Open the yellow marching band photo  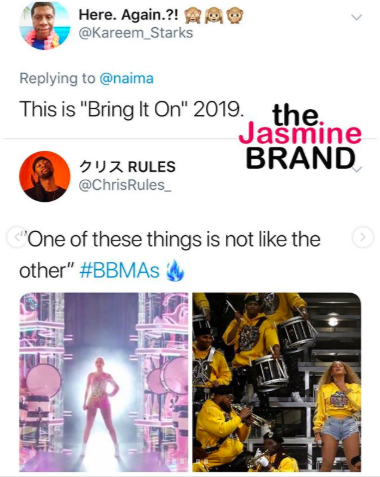tap(277, 382)
